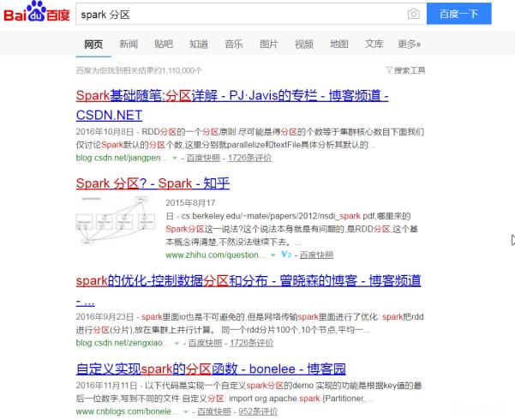Open the 地图 tab
The image size is (515, 420).
click(339, 44)
